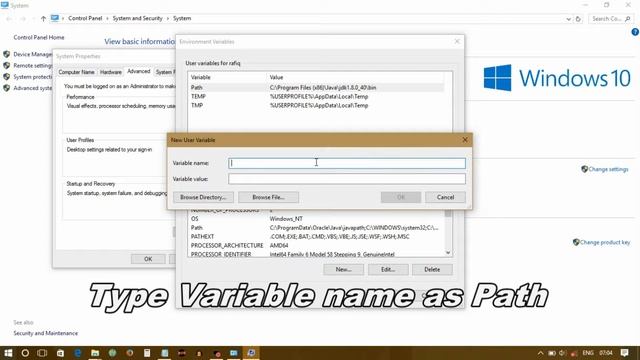Screen dimensions: 640x360
Task: Switch to Computer Name tab in System Properties
Action: (x=76, y=72)
